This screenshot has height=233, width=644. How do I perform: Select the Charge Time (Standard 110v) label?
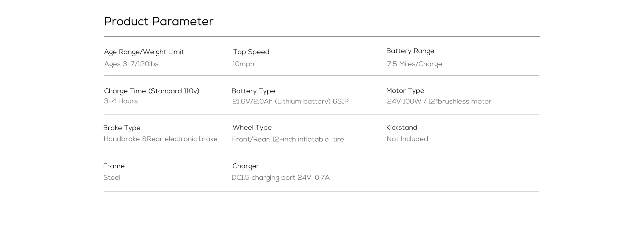click(x=152, y=91)
